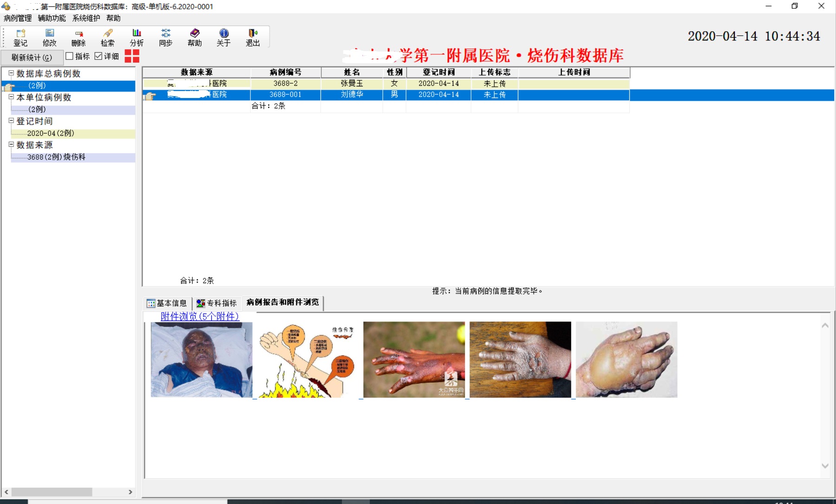The height and width of the screenshot is (504, 836).
Task: Collapse the 数据来源 tree node
Action: point(11,144)
